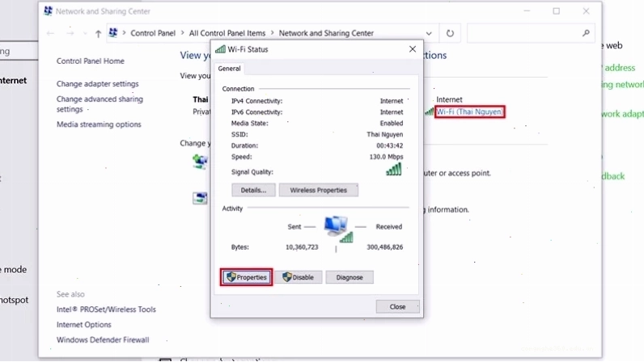This screenshot has width=644, height=362.
Task: Open connection Details
Action: 253,190
